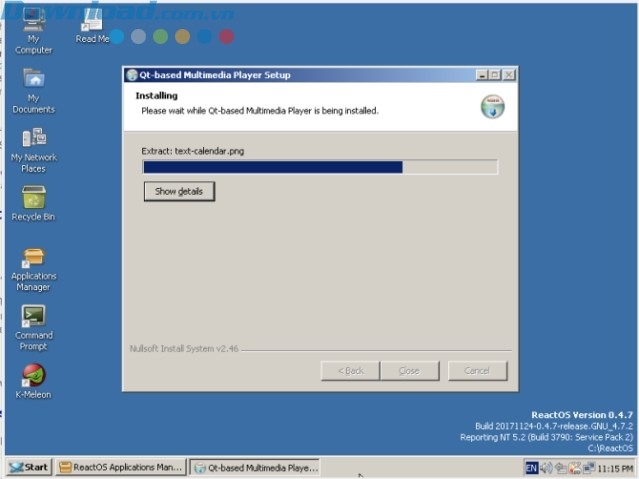Click the colorful tray icon beside network
Viewport: 639px width, 479px height.
[575, 468]
